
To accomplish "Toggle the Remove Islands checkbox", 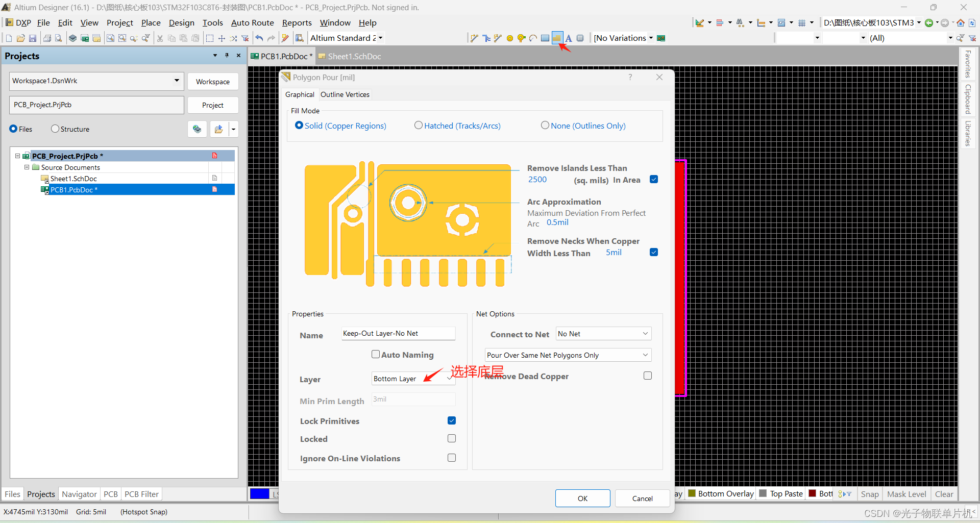I will coord(654,179).
